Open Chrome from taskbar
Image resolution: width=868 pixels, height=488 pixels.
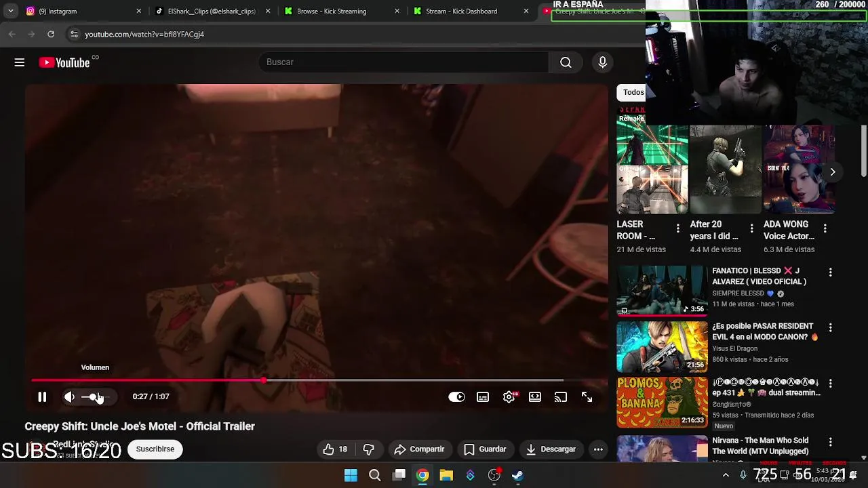click(x=422, y=475)
